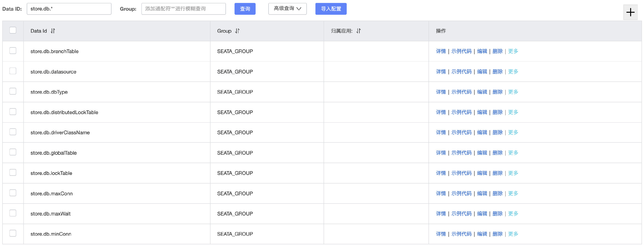Tick the store.db.maxWait row checkbox
Screen dimensions: 644x245
pos(13,213)
